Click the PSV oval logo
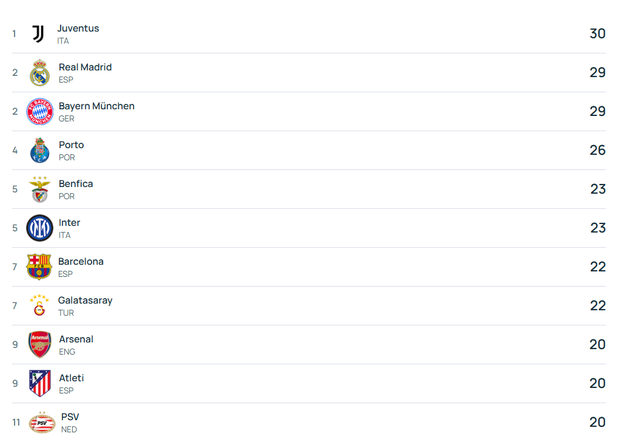Viewport: 620px width, 439px height. [42, 423]
